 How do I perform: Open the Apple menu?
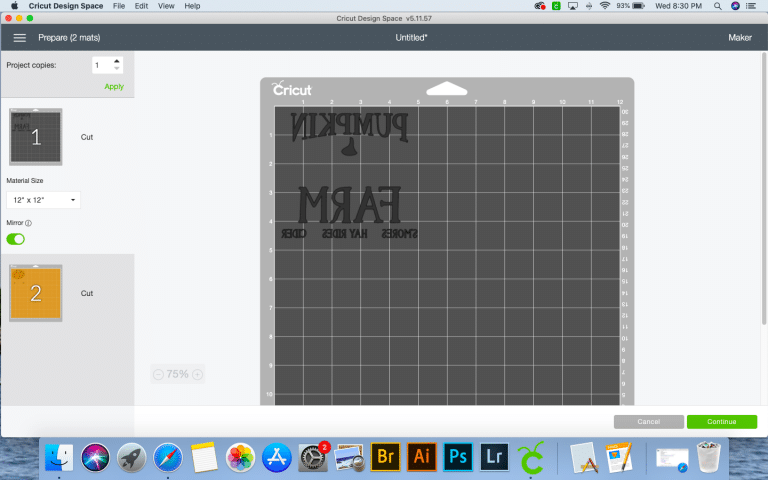click(14, 6)
